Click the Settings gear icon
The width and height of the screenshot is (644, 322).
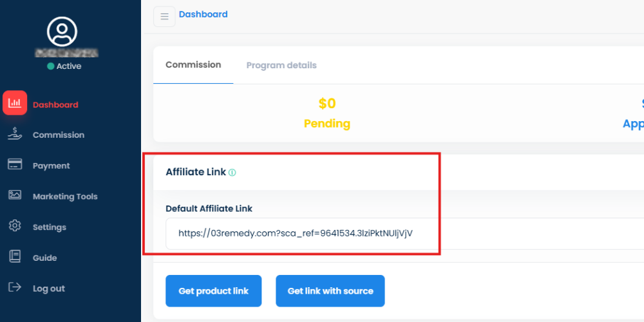[15, 226]
